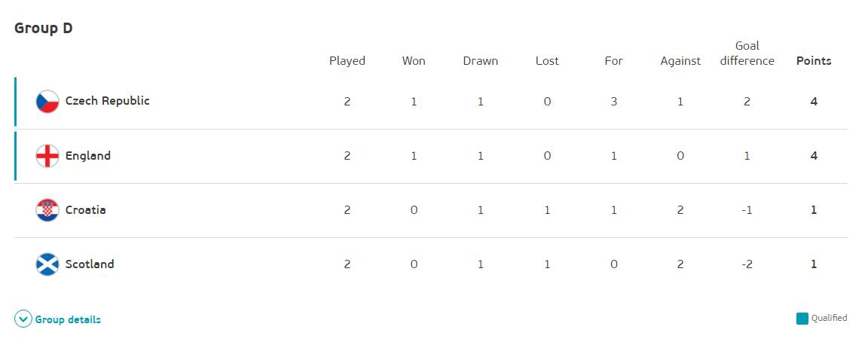Select the Croatia team name
The width and height of the screenshot is (868, 348).
click(85, 210)
